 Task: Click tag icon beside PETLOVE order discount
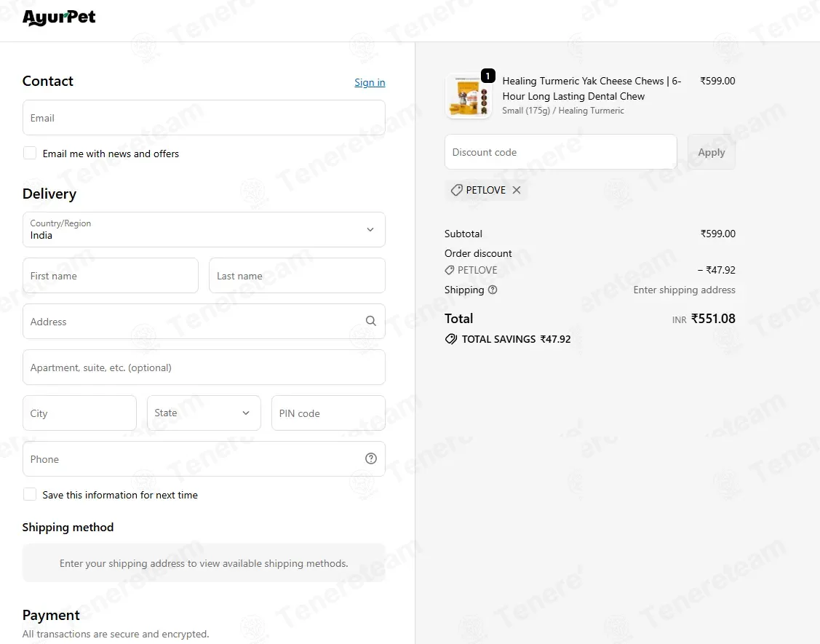[449, 270]
